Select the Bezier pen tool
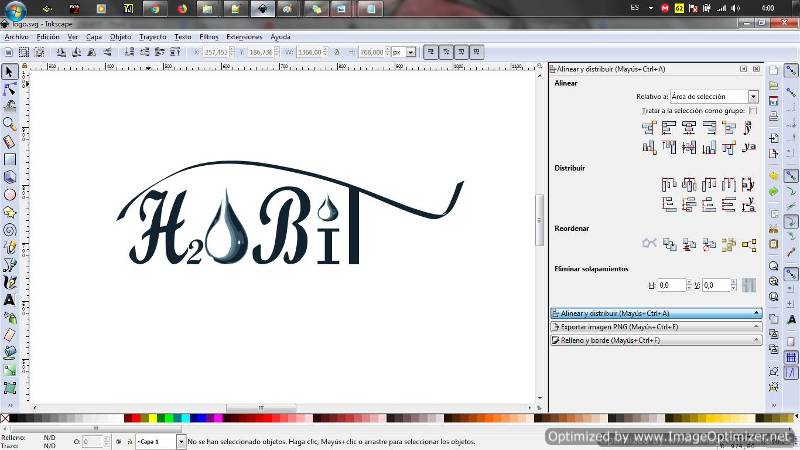Viewport: 800px width, 450px height. 9,265
